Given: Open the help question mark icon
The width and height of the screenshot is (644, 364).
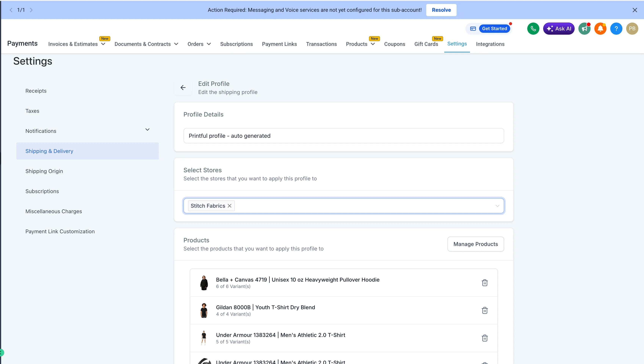Looking at the screenshot, I should (616, 28).
